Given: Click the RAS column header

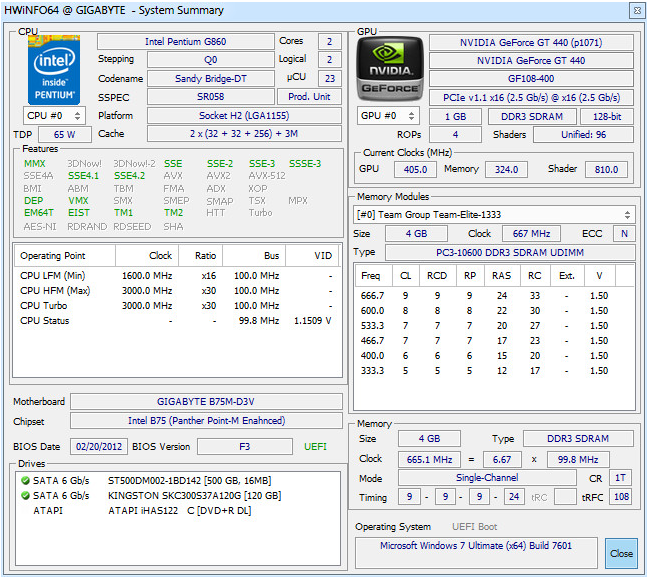Looking at the screenshot, I should point(501,276).
